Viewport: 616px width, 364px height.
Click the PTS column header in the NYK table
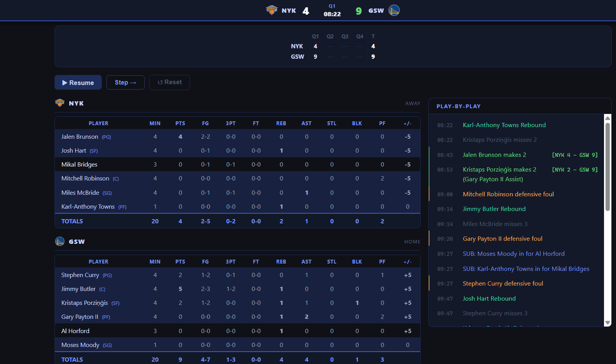pos(180,123)
